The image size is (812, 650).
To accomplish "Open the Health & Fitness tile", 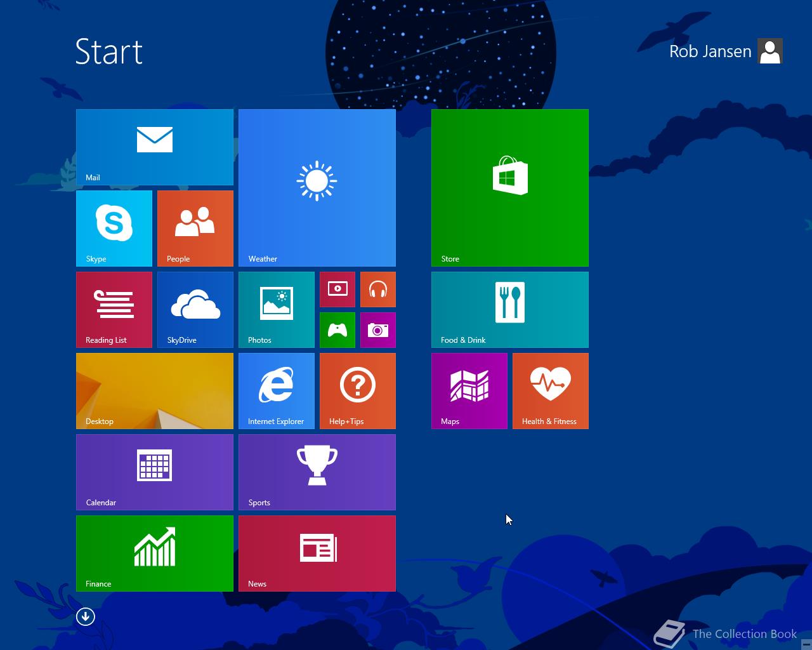I will (x=551, y=391).
